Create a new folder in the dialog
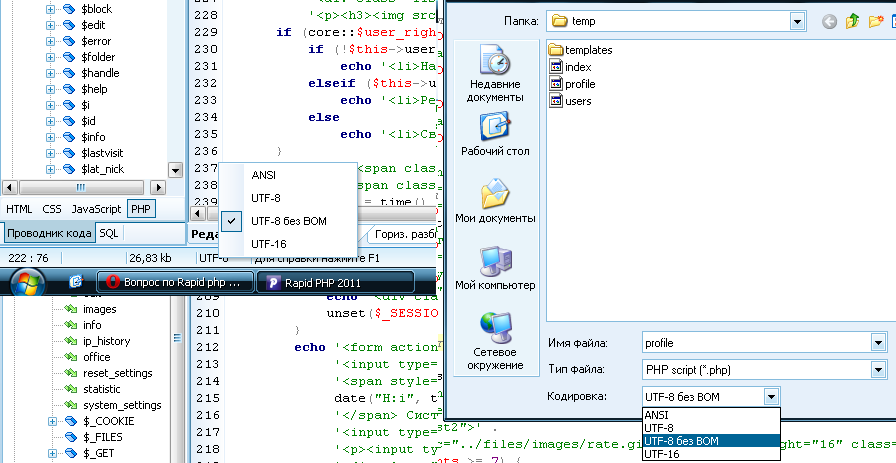This screenshot has height=463, width=896. pyautogui.click(x=878, y=21)
